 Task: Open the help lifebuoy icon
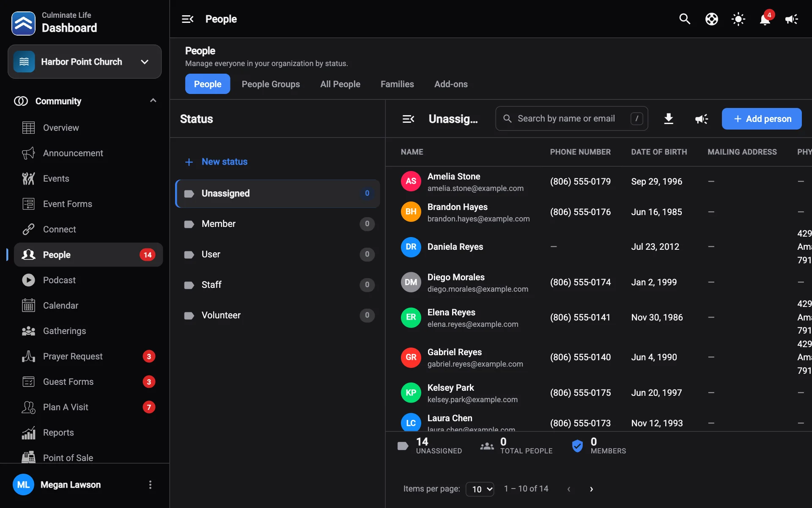[x=711, y=19]
